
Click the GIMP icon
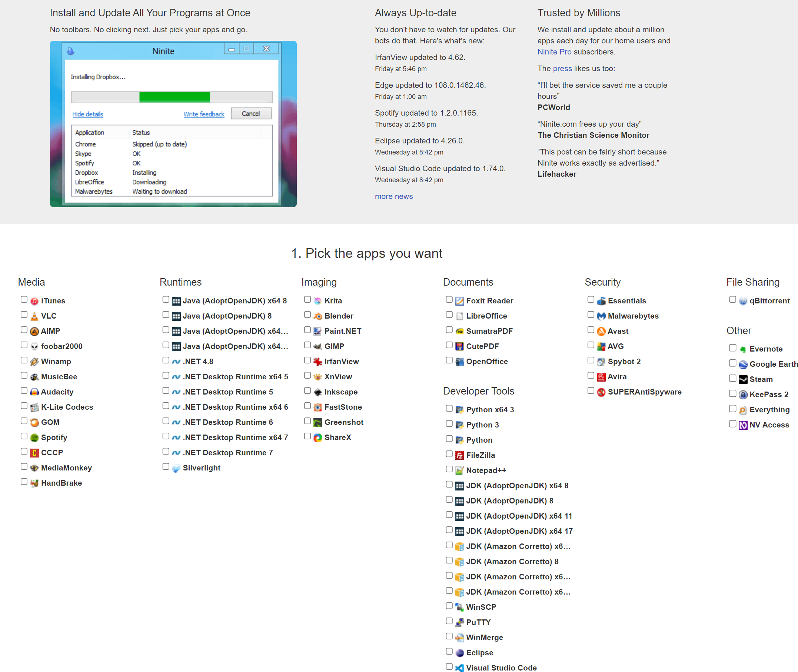317,347
